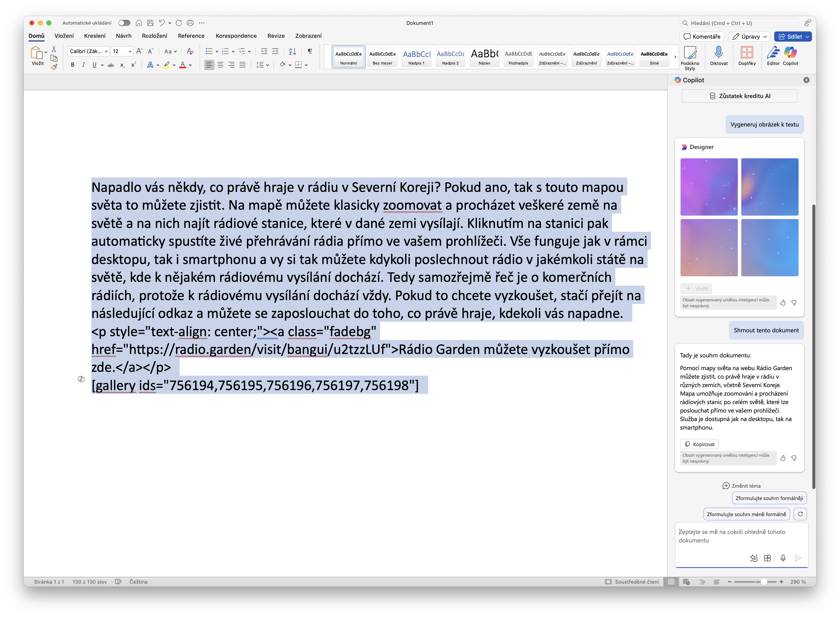Click the microphone icon in Copilot input
The image size is (840, 618).
(783, 558)
